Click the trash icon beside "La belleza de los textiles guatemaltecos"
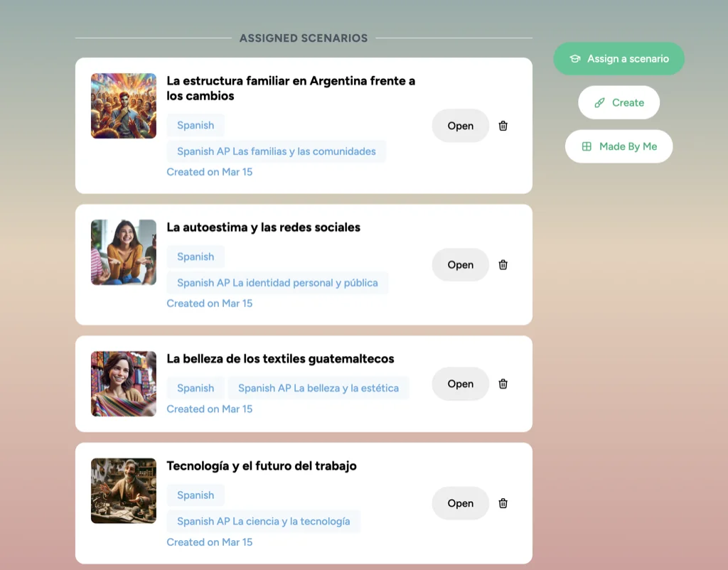728x570 pixels. [x=503, y=384]
